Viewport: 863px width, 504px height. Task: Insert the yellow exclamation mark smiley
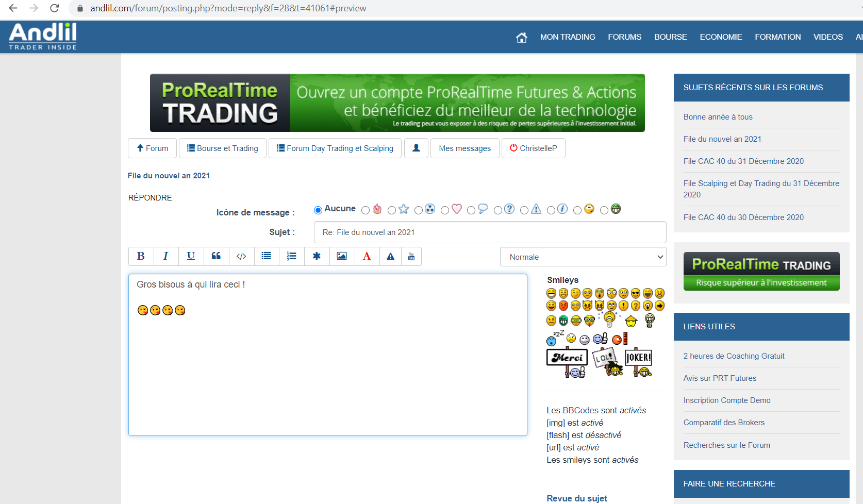pos(624,306)
